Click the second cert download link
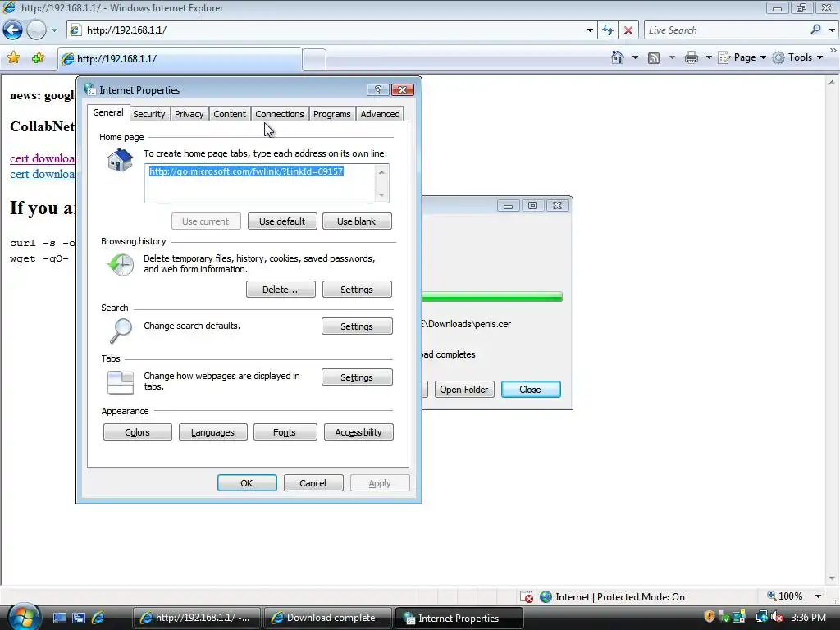This screenshot has height=630, width=840. pos(43,174)
